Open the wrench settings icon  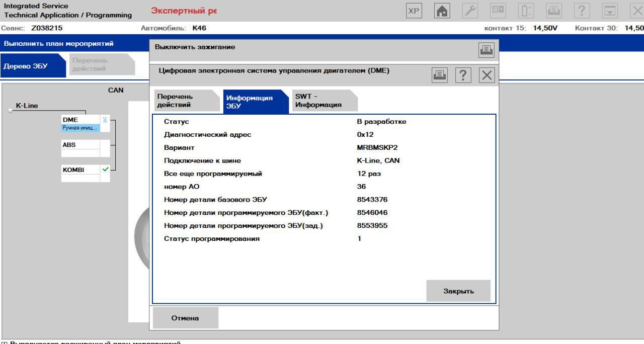point(468,11)
